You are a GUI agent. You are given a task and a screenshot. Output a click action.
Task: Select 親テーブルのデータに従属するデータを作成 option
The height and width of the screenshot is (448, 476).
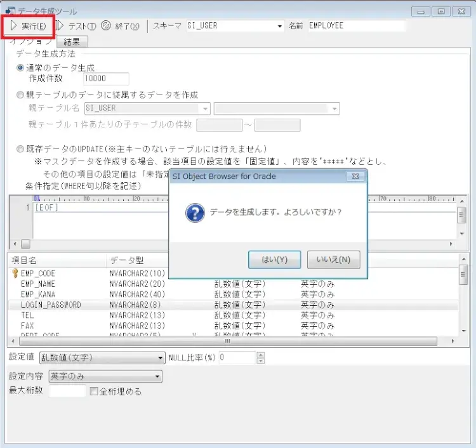(20, 95)
